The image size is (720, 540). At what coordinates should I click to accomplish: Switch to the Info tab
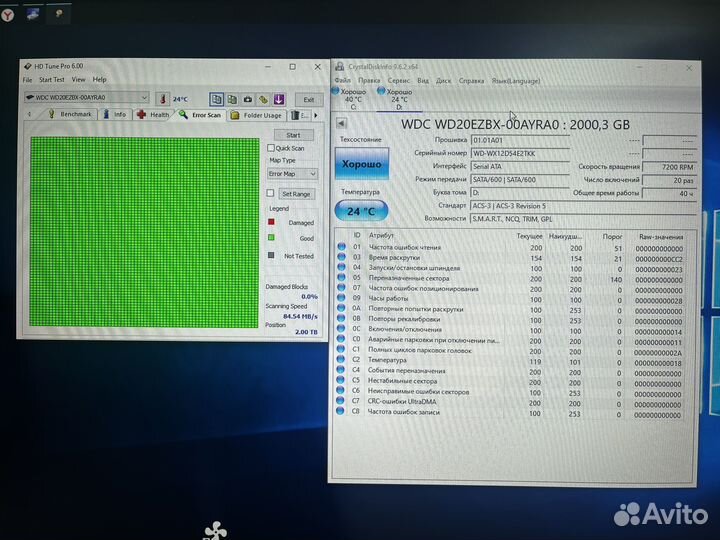[115, 114]
